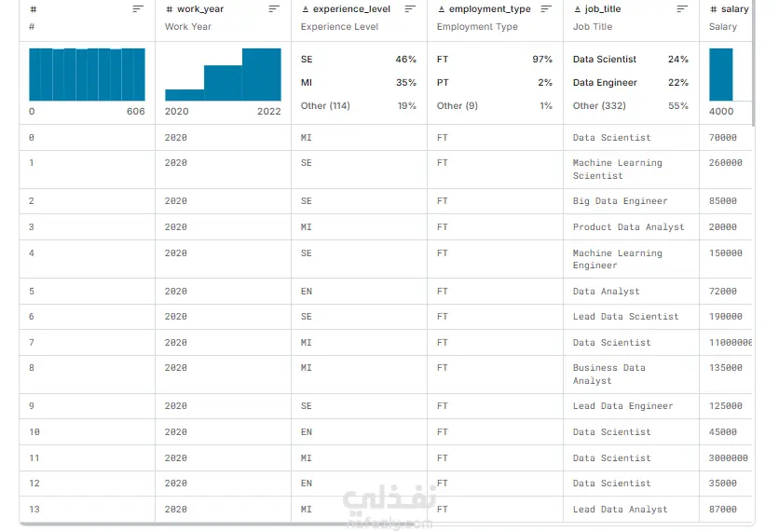Click sort icon of experience_level column
The height and width of the screenshot is (532, 779).
[410, 9]
